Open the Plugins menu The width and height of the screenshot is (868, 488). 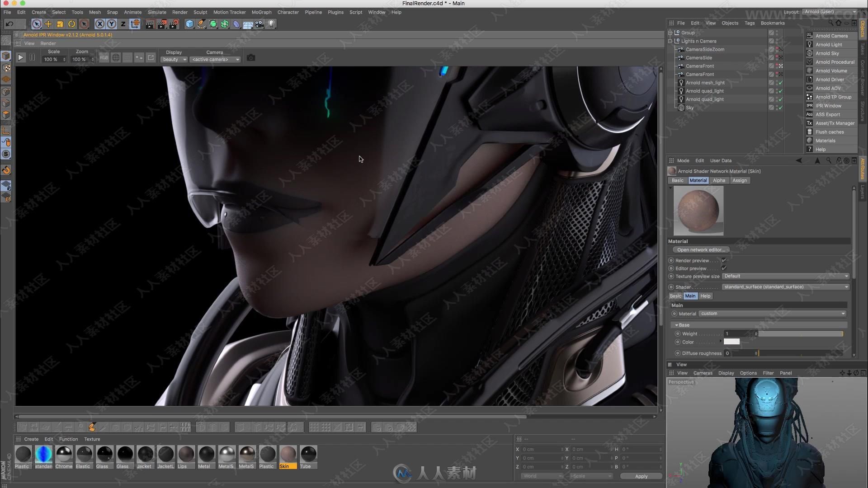click(335, 12)
